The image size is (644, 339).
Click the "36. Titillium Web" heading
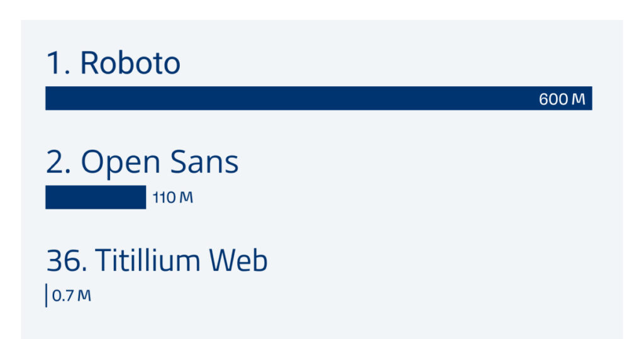point(157,260)
